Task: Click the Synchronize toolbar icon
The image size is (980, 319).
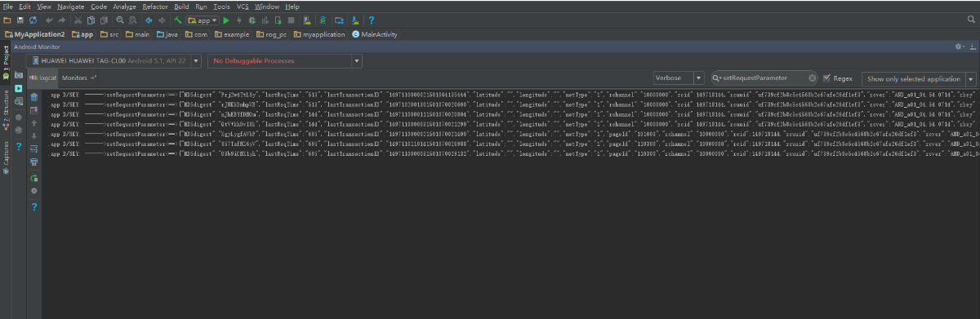Action: [x=33, y=20]
